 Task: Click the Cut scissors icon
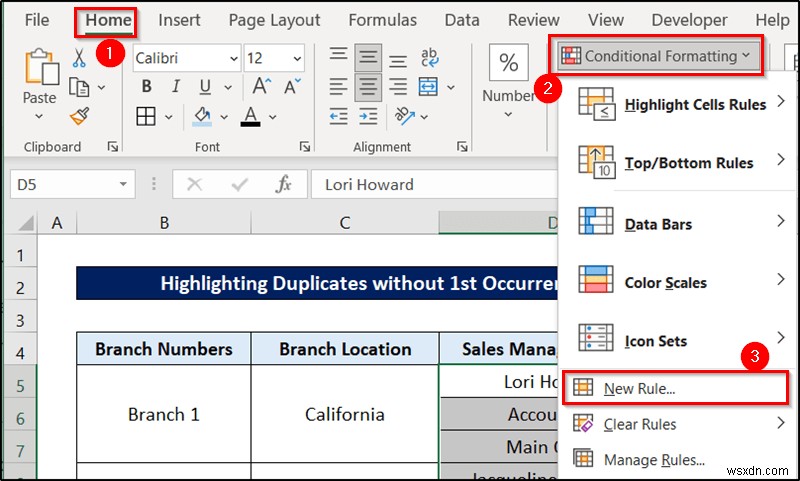coord(79,58)
